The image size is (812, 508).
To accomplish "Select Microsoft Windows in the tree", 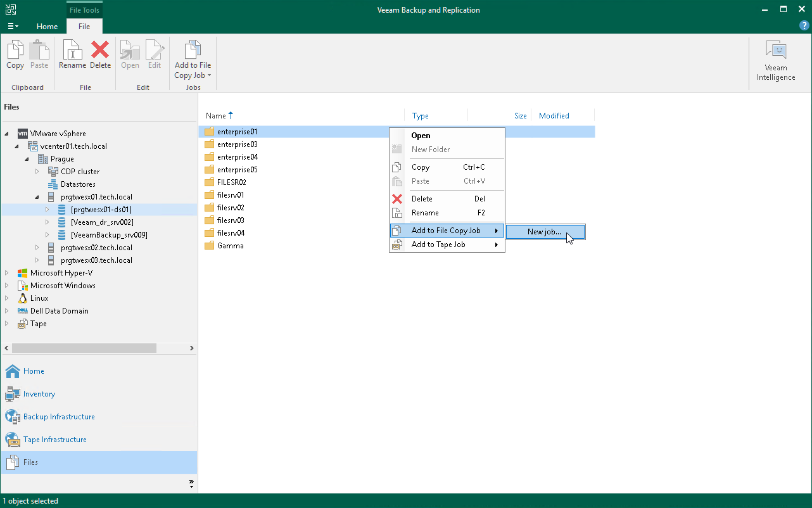I will pyautogui.click(x=63, y=286).
